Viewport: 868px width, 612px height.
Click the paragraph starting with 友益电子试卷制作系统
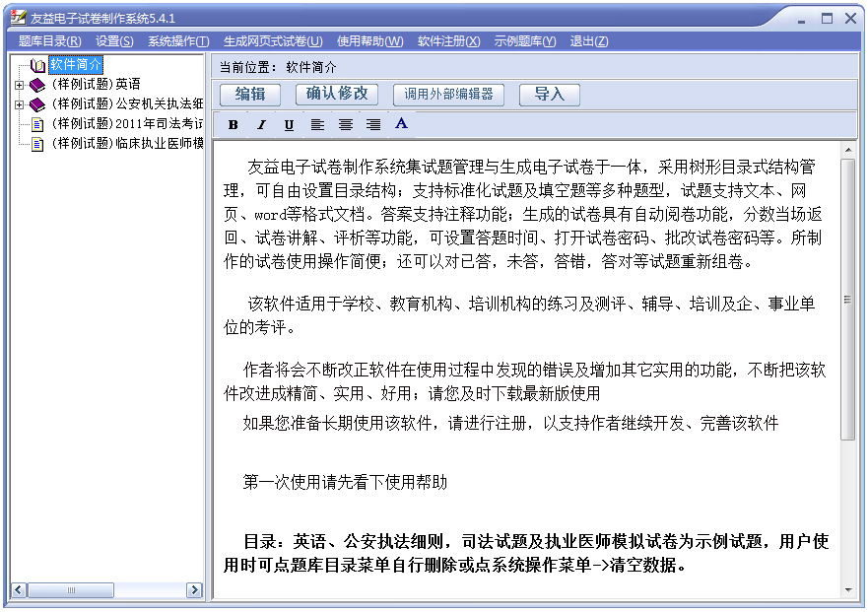[x=522, y=214]
